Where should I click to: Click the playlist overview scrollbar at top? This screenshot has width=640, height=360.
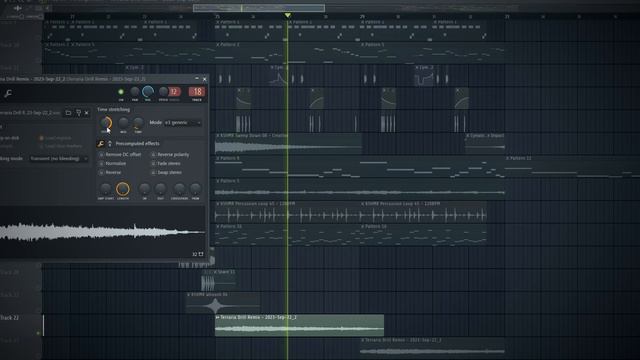tap(259, 8)
